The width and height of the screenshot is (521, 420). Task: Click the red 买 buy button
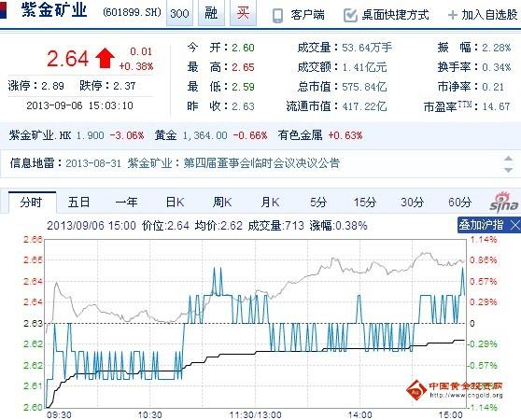tap(243, 13)
